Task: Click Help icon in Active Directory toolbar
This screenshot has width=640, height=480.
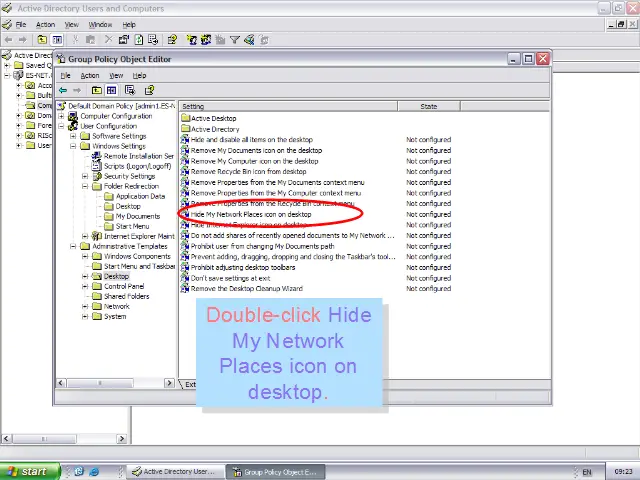Action: click(172, 40)
